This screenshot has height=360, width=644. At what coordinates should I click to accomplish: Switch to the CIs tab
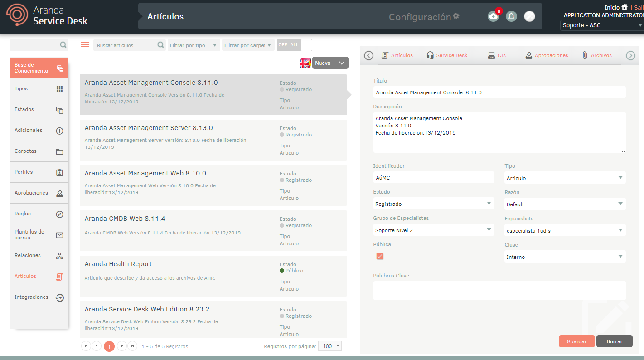click(x=497, y=55)
